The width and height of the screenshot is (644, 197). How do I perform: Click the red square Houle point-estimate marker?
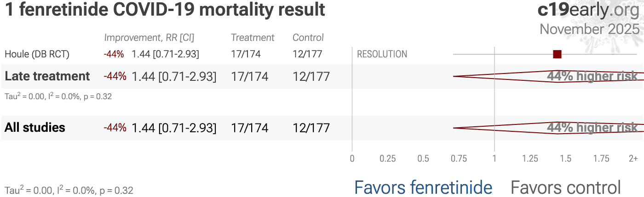557,54
